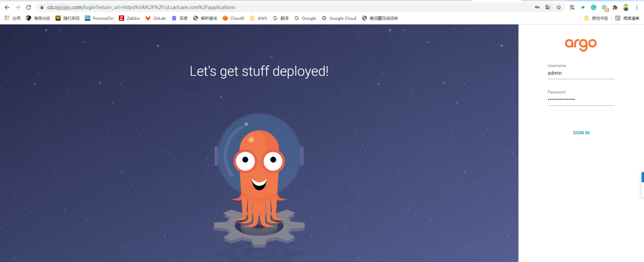Image resolution: width=644 pixels, height=262 pixels.
Task: Expand the AWS bookmarks folder
Action: coord(258,18)
